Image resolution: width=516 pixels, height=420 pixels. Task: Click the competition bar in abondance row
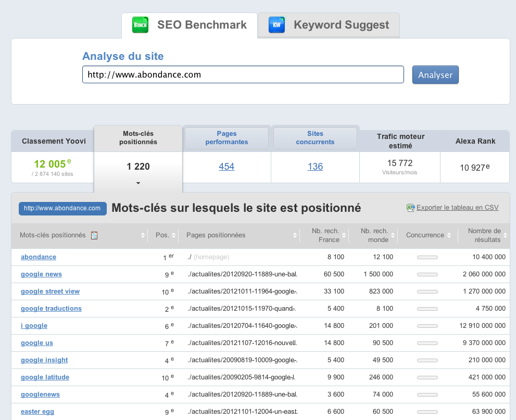tap(427, 257)
